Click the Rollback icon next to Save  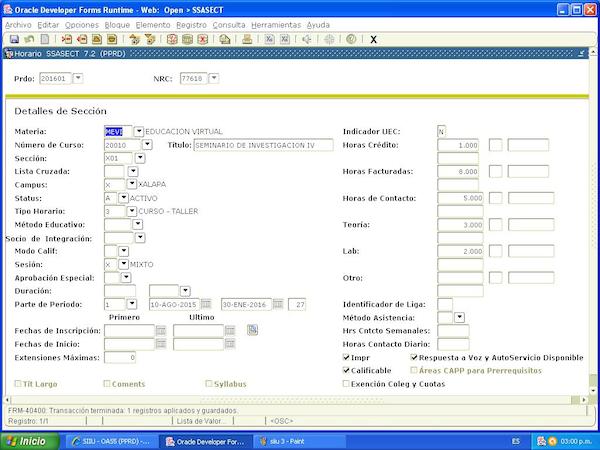(x=29, y=39)
